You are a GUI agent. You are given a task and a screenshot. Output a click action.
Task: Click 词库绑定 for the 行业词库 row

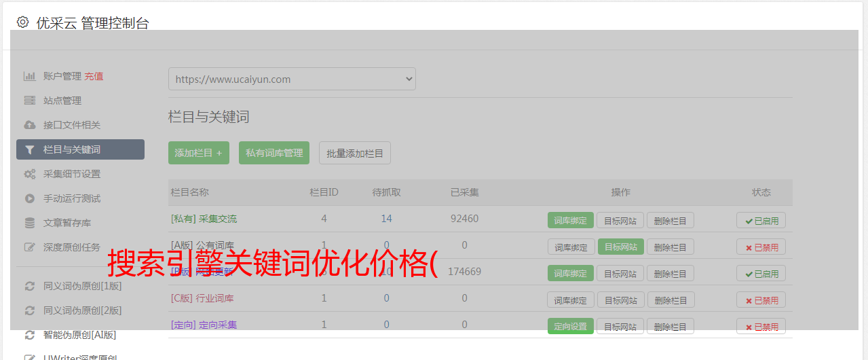pyautogui.click(x=571, y=300)
